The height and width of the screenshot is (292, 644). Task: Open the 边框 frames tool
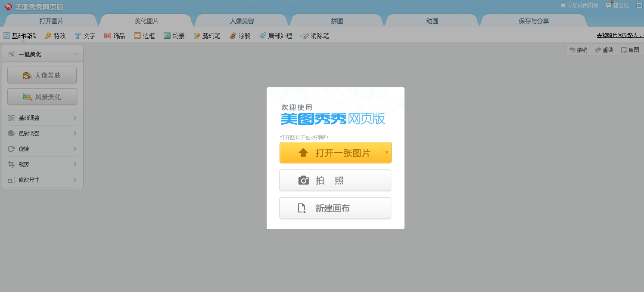pos(144,36)
